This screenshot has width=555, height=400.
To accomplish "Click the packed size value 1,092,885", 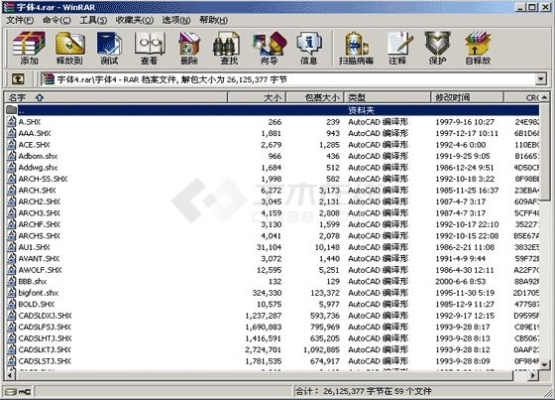I will click(x=321, y=350).
